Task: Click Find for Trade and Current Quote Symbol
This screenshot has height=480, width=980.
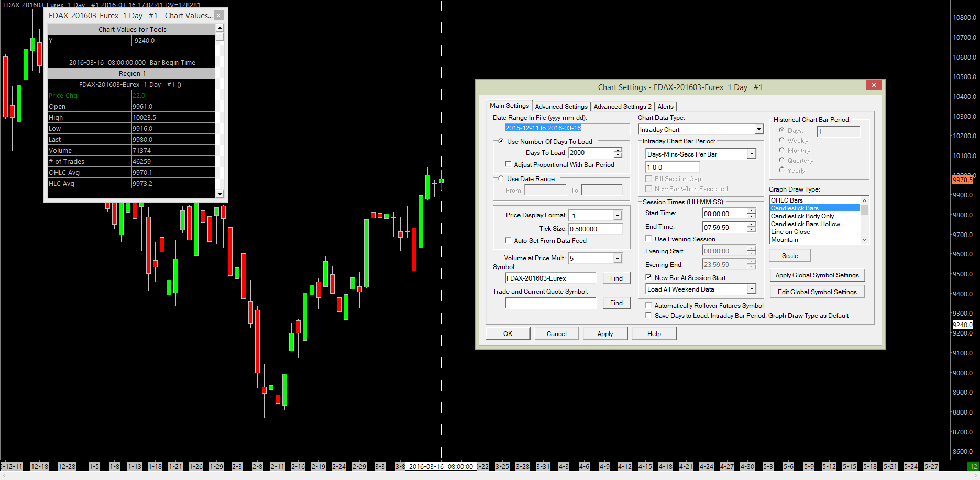Action: tap(616, 303)
